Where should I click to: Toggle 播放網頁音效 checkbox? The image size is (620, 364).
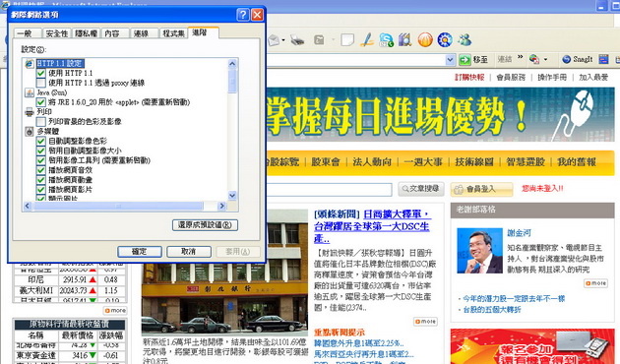pos(40,170)
